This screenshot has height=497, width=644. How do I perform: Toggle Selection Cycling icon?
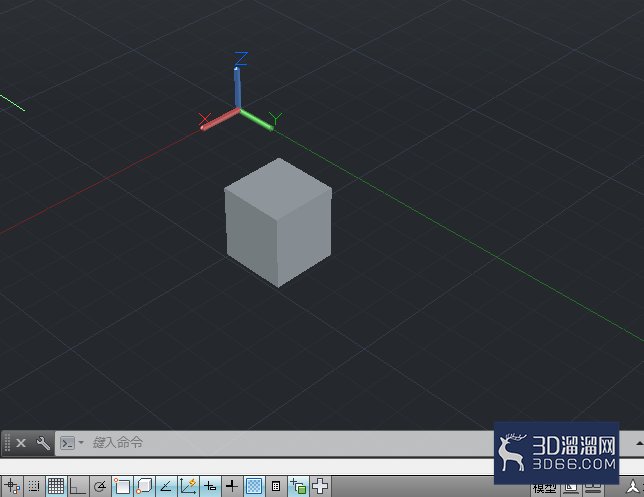[298, 487]
